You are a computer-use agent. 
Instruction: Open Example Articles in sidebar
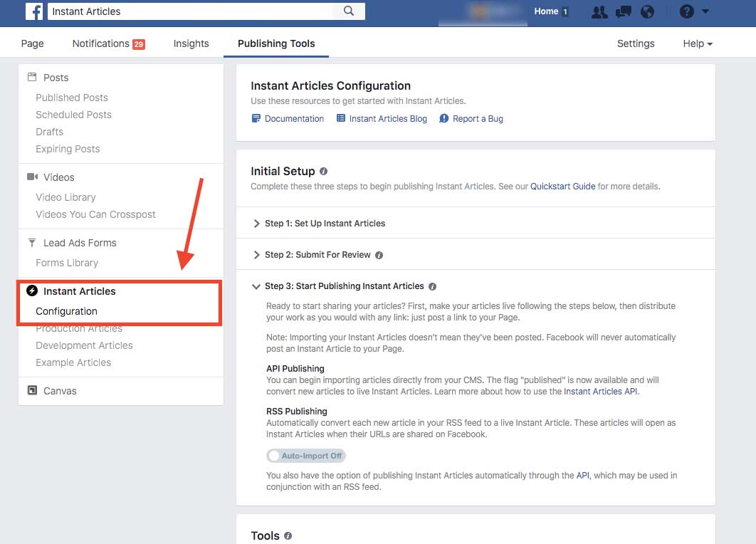(x=73, y=362)
